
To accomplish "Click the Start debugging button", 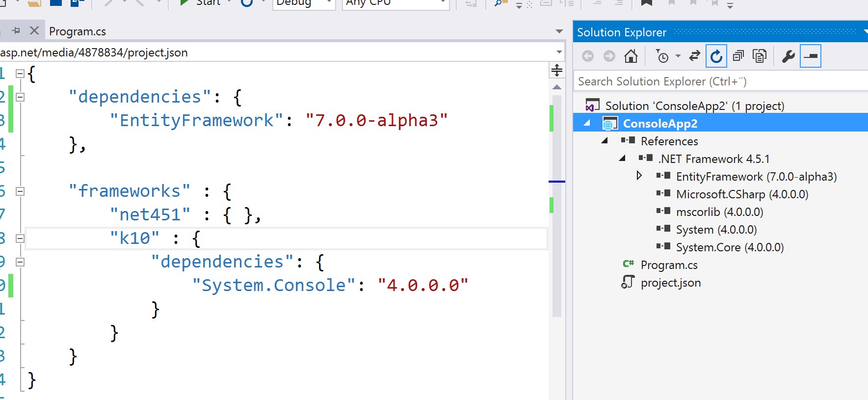I will [200, 2].
